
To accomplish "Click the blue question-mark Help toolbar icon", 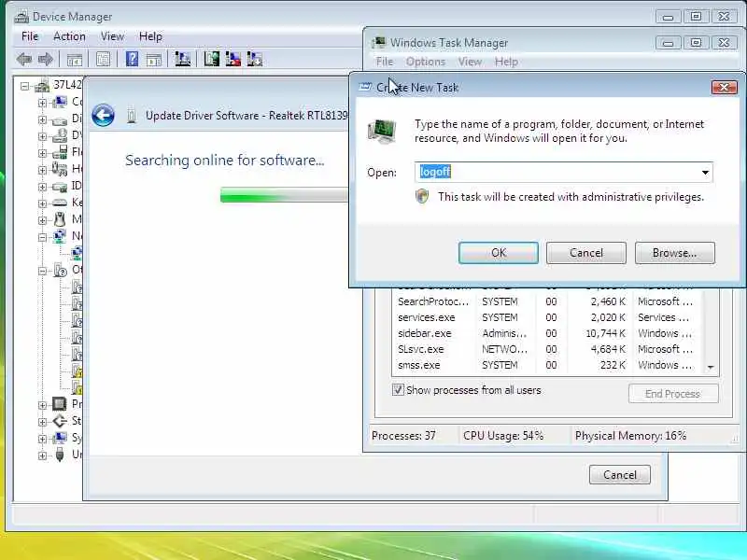I will [x=132, y=59].
